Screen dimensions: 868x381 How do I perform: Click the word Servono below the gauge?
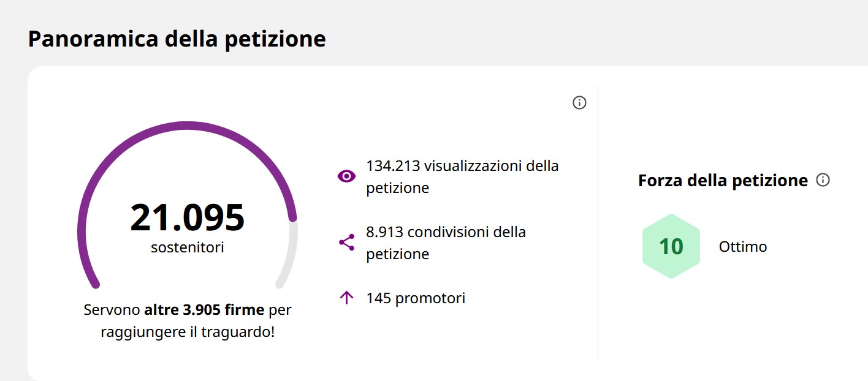(x=112, y=310)
